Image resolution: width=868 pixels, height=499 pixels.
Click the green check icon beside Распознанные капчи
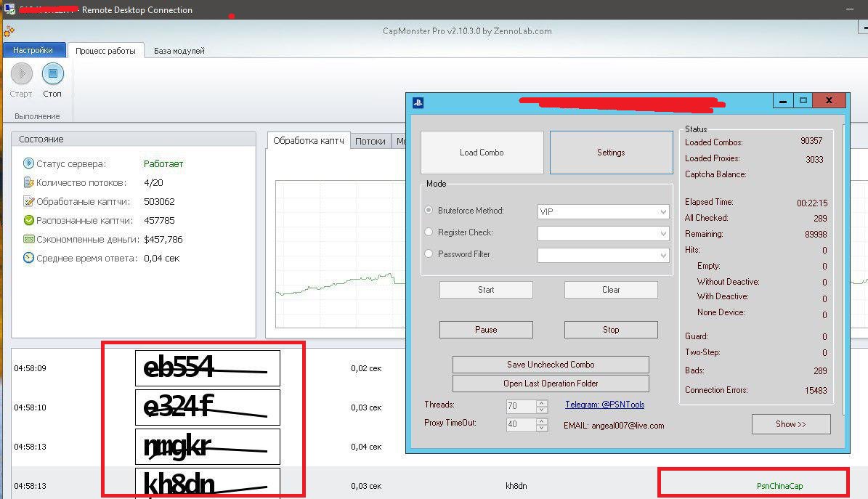[28, 220]
